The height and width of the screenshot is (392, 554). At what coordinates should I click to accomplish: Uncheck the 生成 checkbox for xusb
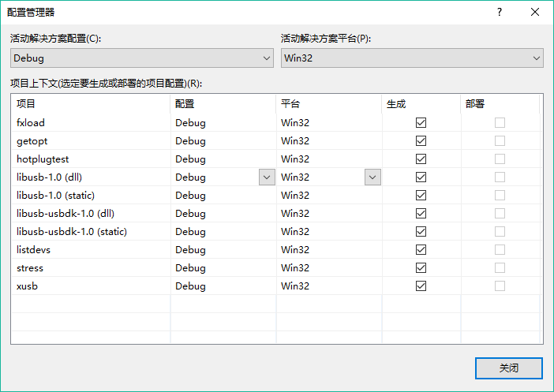(421, 286)
